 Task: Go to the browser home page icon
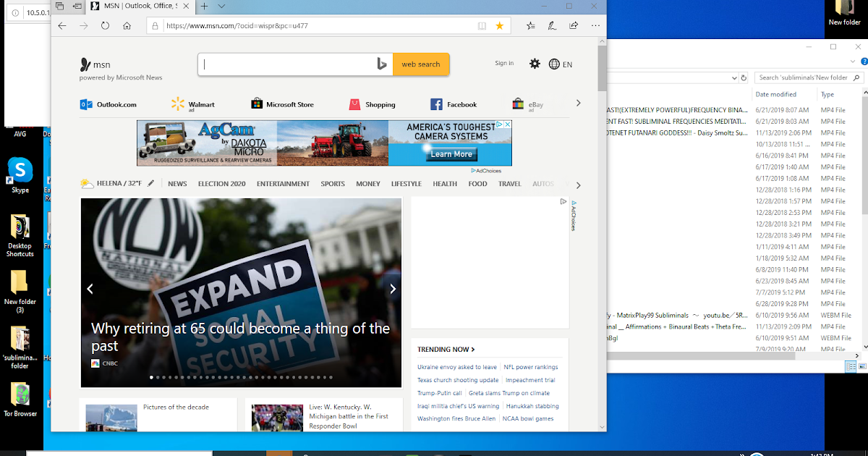point(127,25)
